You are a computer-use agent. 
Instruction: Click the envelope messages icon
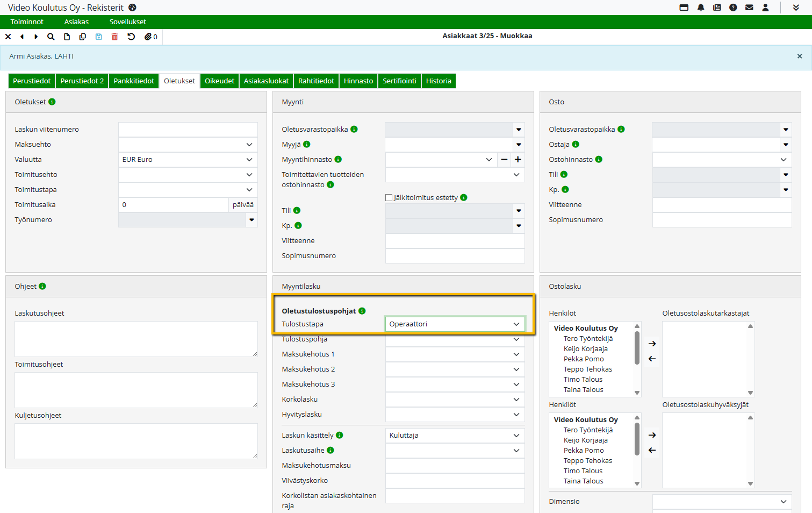(x=749, y=8)
